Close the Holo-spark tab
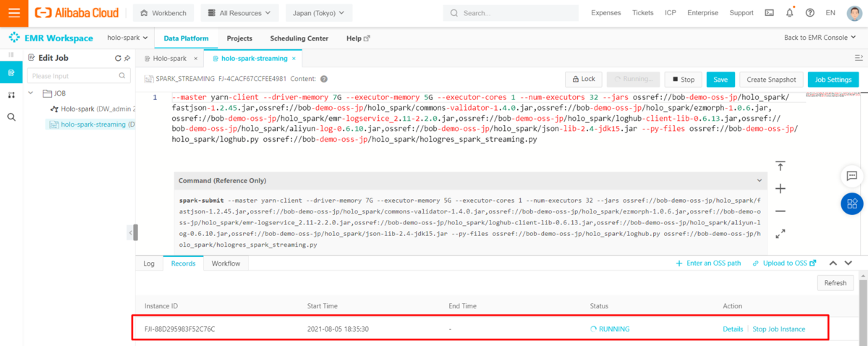868x346 pixels. click(195, 58)
